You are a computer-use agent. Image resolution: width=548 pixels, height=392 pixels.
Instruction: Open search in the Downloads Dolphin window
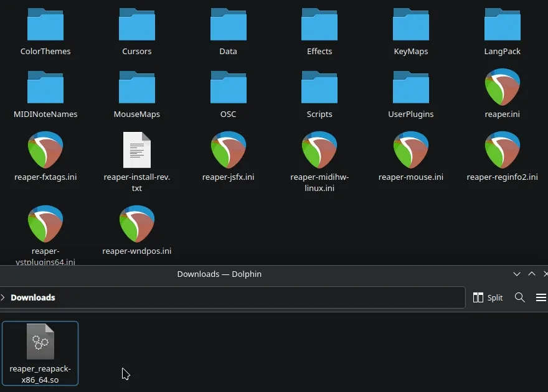pos(520,297)
